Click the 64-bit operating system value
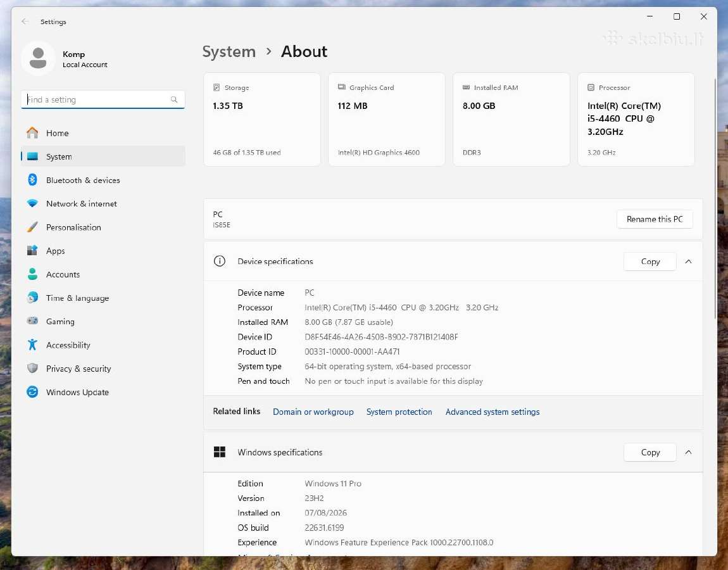 coord(387,367)
